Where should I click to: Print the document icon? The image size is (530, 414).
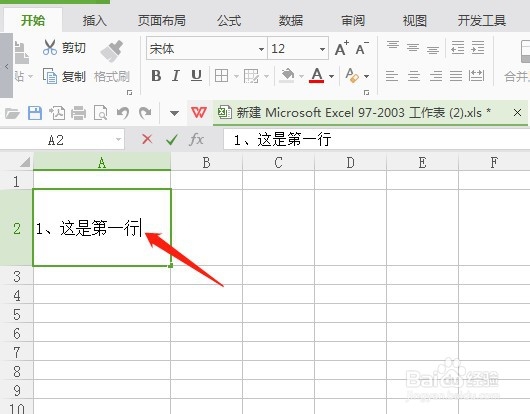78,113
